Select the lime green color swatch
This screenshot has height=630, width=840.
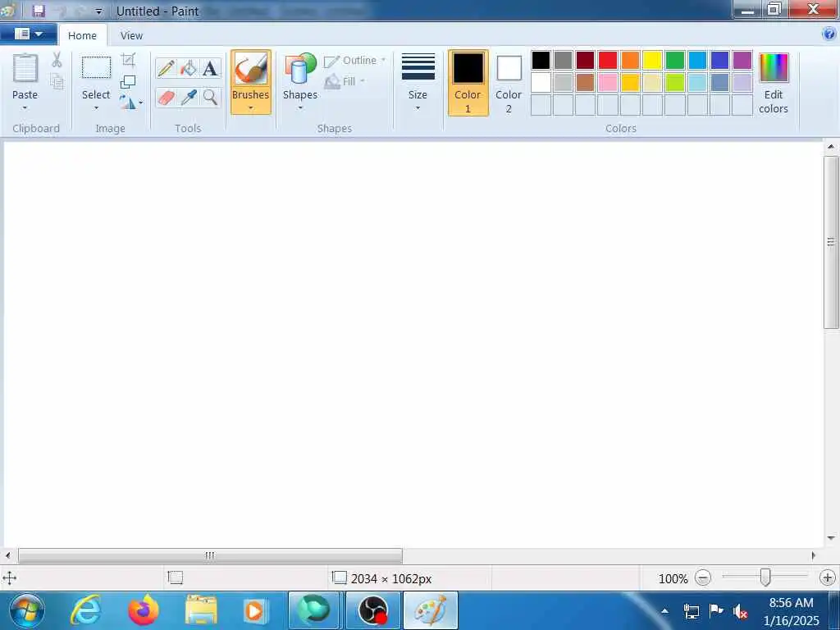coord(675,83)
